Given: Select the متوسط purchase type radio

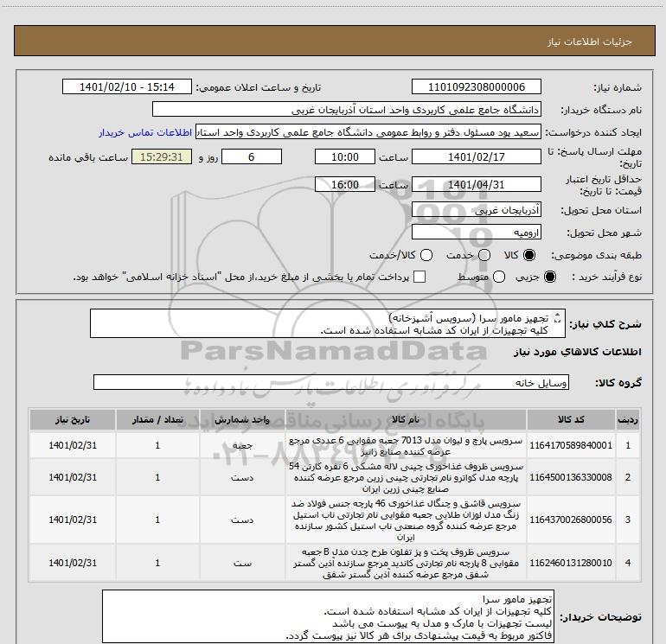Looking at the screenshot, I should [499, 277].
